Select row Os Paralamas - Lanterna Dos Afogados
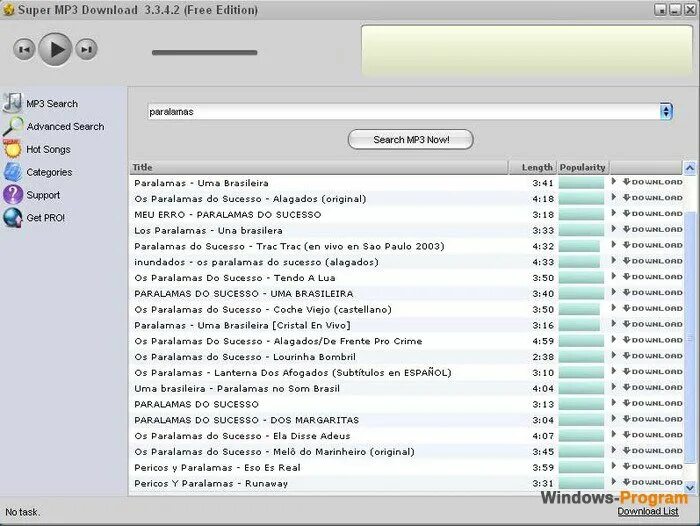Image resolution: width=700 pixels, height=526 pixels. click(x=406, y=373)
